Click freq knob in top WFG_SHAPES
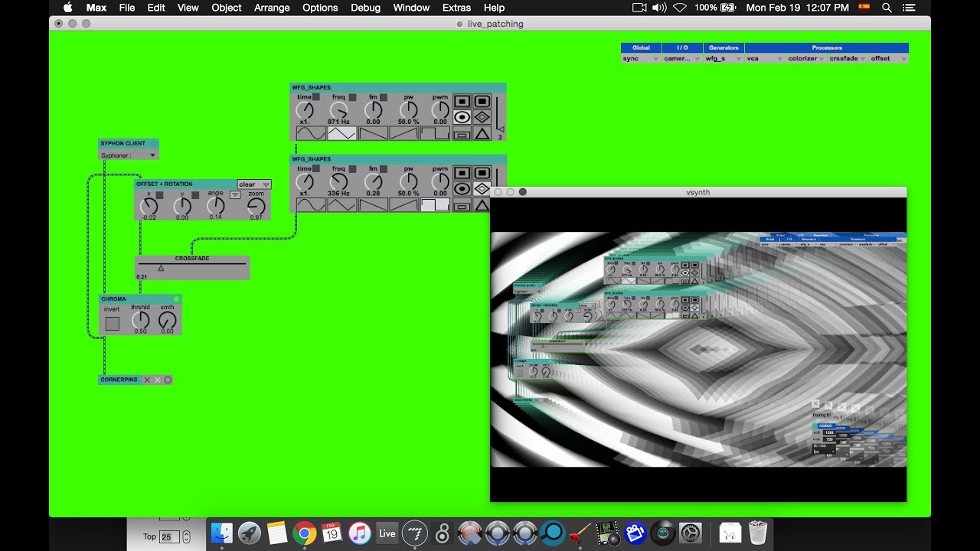 coord(338,110)
